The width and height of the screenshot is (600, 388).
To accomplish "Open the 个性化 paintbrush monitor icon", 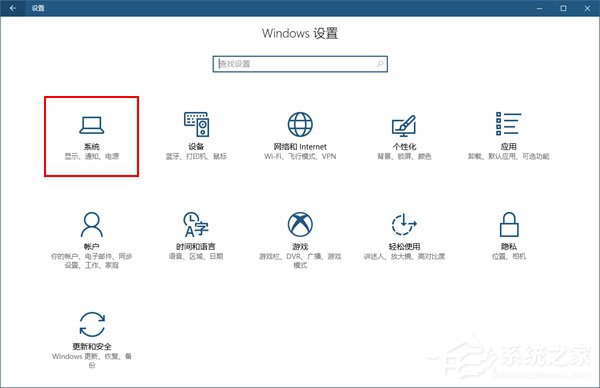I will 404,126.
